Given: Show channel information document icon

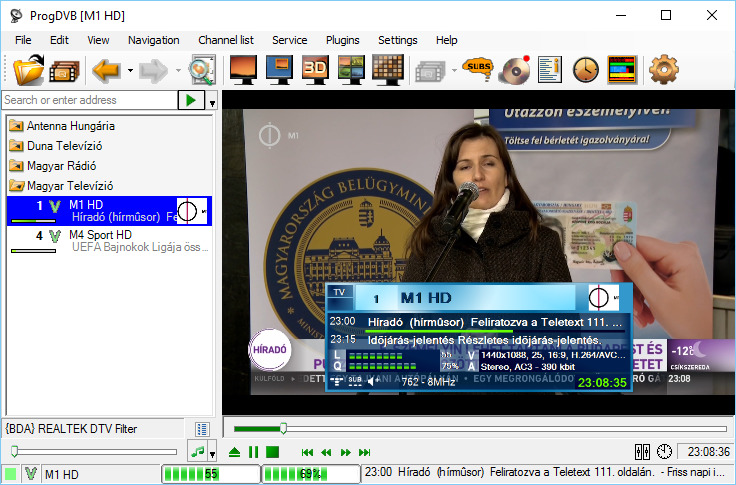Looking at the screenshot, I should (x=550, y=70).
